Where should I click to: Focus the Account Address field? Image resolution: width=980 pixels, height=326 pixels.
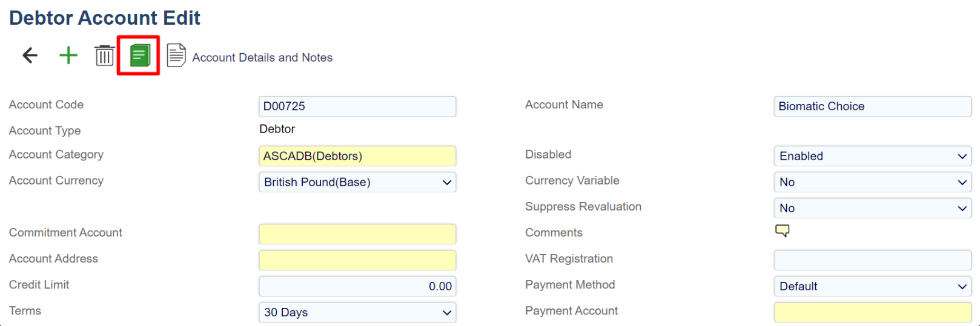point(357,260)
